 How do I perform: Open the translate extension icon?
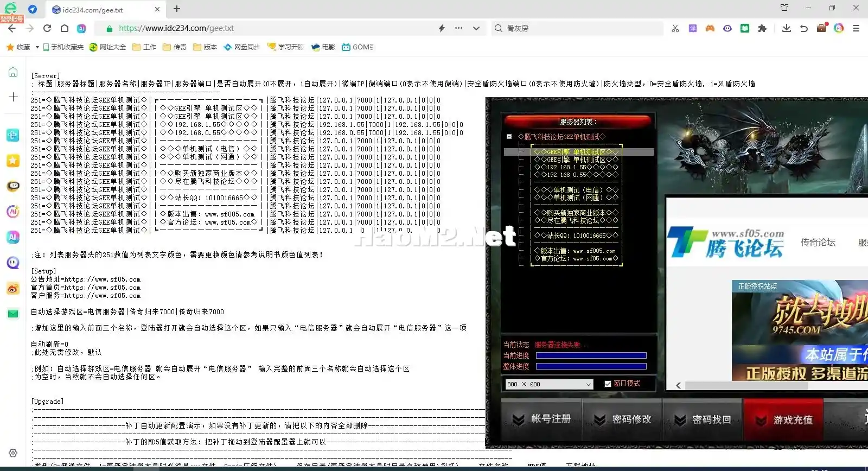[693, 28]
